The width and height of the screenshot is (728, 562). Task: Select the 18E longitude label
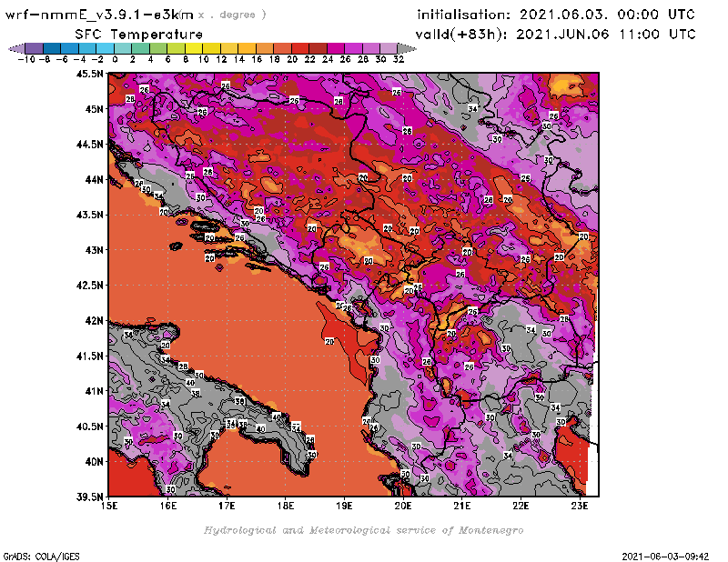[286, 506]
